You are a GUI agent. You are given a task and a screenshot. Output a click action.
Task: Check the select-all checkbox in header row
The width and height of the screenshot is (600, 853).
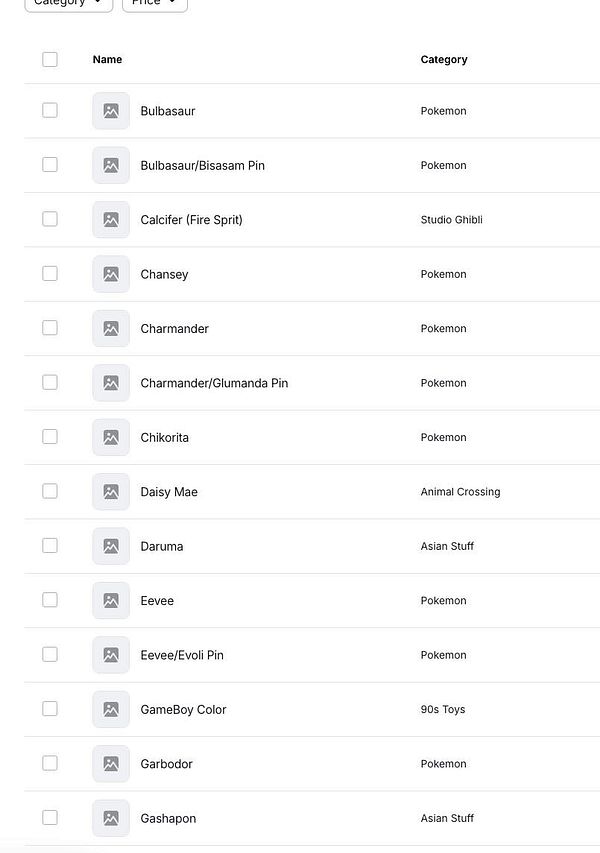pyautogui.click(x=50, y=59)
